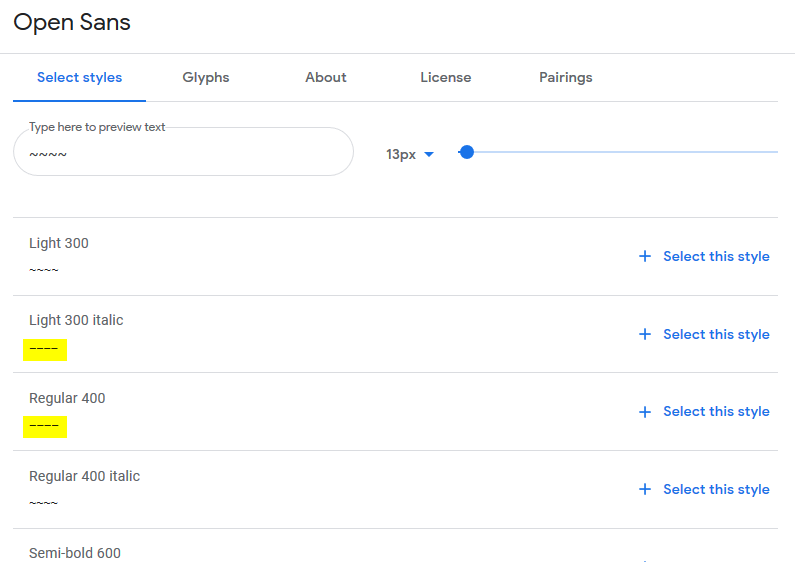Click the Open Sans font title
The width and height of the screenshot is (795, 562).
tap(72, 23)
